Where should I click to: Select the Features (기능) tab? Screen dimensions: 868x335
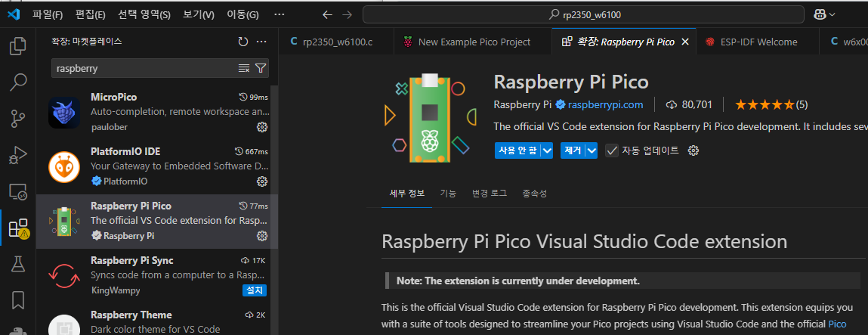click(x=449, y=194)
